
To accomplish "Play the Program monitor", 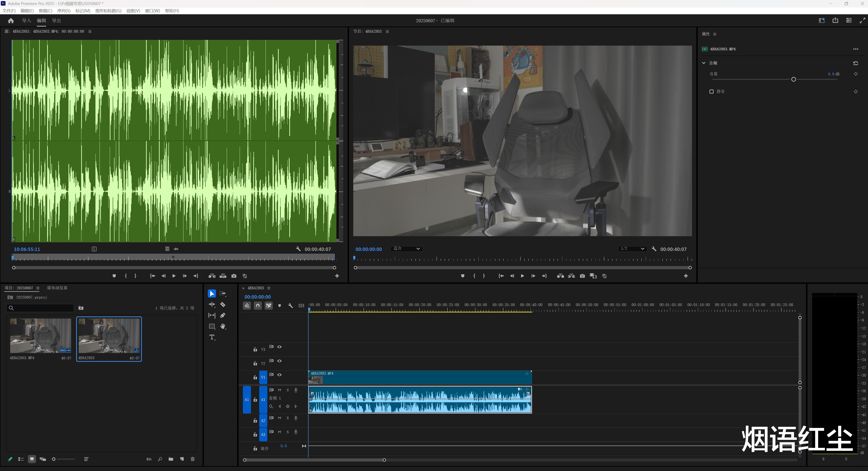I will click(x=522, y=276).
